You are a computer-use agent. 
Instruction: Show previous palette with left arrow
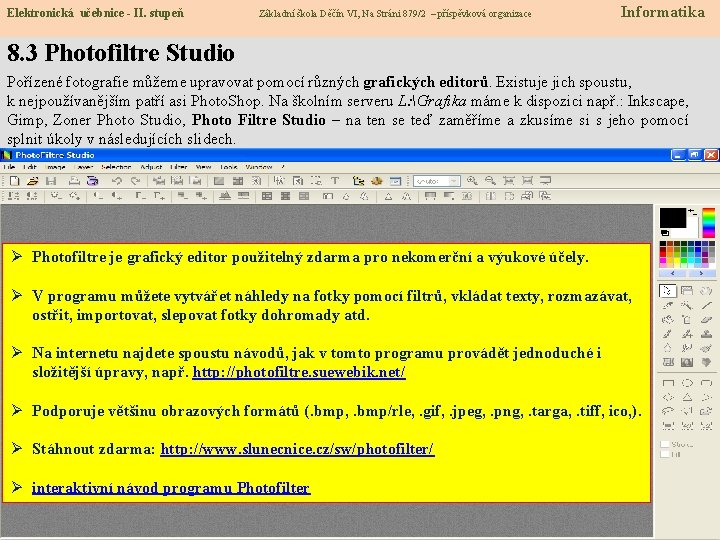673,273
